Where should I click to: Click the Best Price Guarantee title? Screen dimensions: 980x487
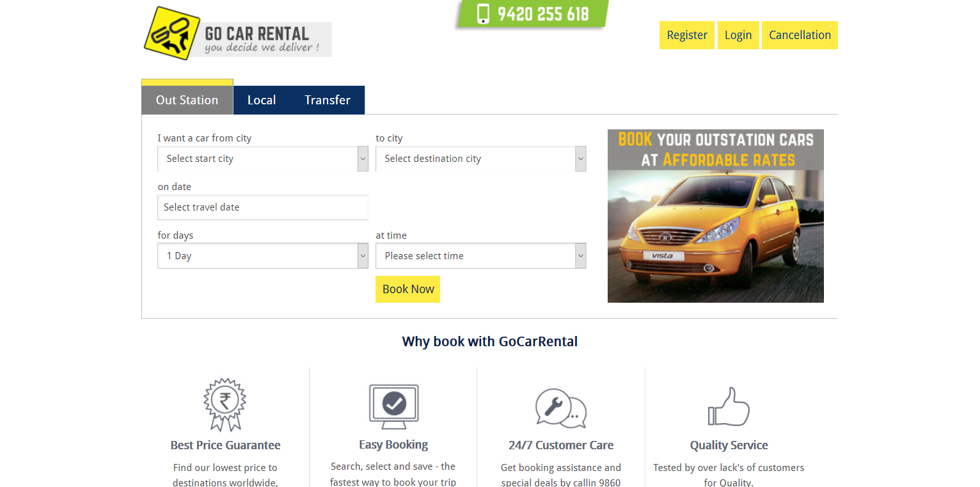[x=225, y=445]
